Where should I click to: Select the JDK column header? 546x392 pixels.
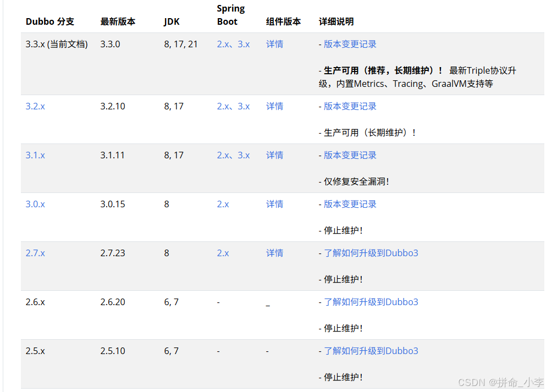172,21
